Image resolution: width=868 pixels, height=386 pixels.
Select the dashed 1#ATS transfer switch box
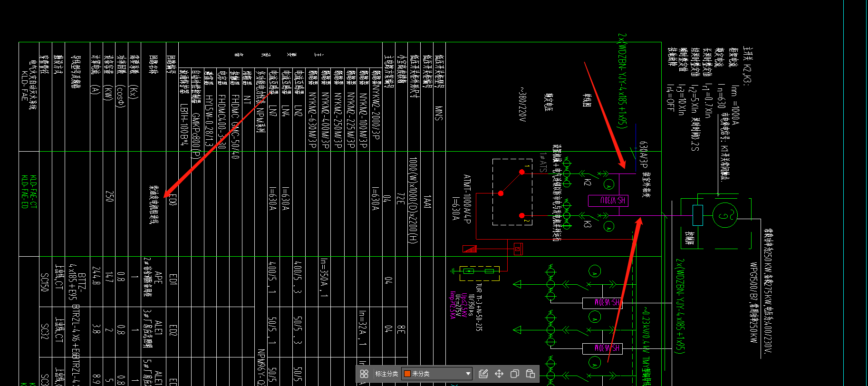(x=512, y=192)
